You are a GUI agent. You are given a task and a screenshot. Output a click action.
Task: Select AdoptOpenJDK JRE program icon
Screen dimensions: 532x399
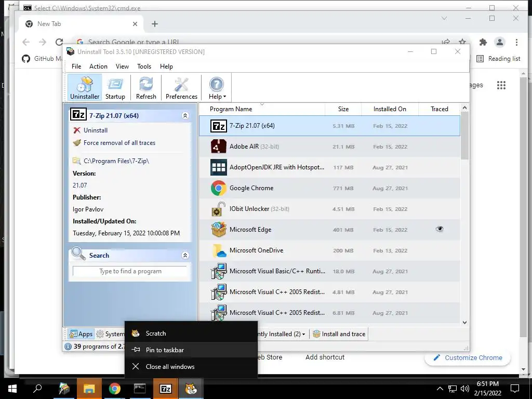coord(219,167)
